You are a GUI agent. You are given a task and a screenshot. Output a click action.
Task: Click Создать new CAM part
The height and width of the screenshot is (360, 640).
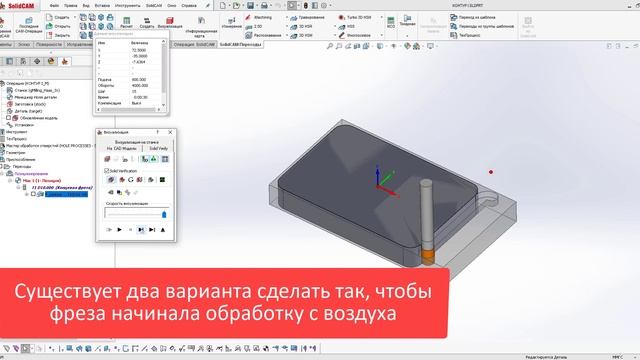click(x=58, y=17)
